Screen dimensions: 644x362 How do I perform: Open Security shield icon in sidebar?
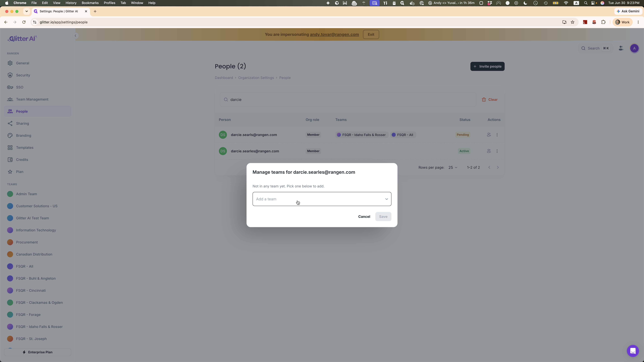coord(10,75)
